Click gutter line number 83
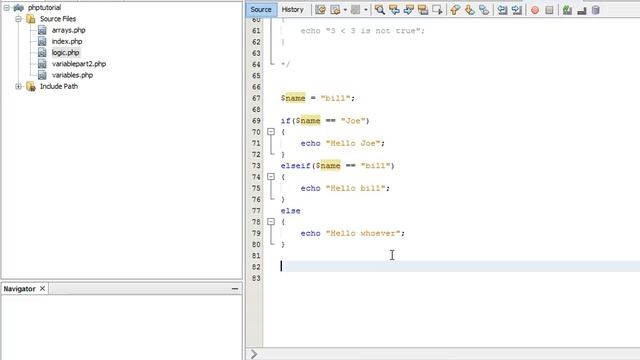The image size is (640, 360). (x=256, y=278)
